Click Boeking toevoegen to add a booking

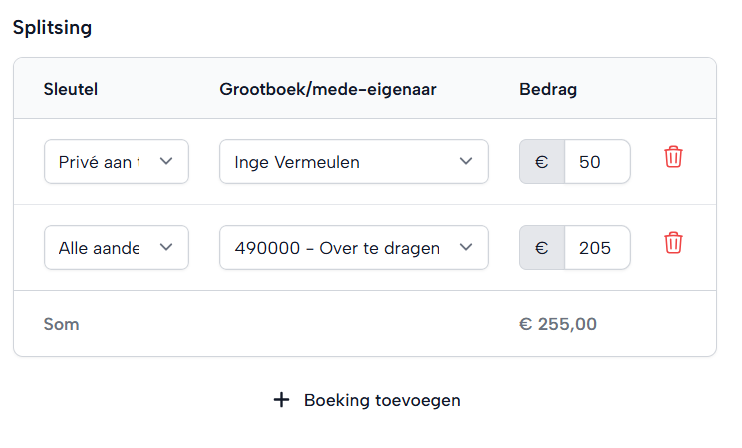tap(382, 400)
